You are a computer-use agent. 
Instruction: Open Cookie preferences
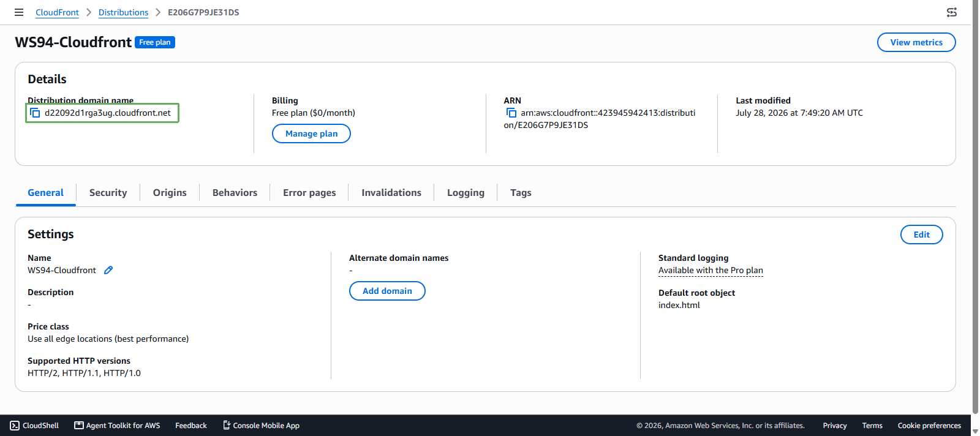pos(929,426)
